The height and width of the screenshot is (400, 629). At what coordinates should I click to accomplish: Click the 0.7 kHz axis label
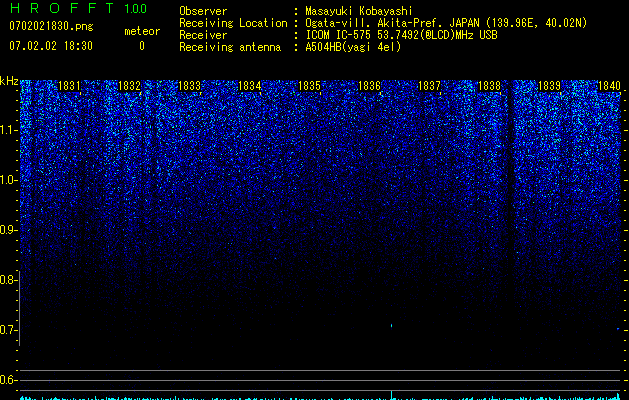(8, 330)
